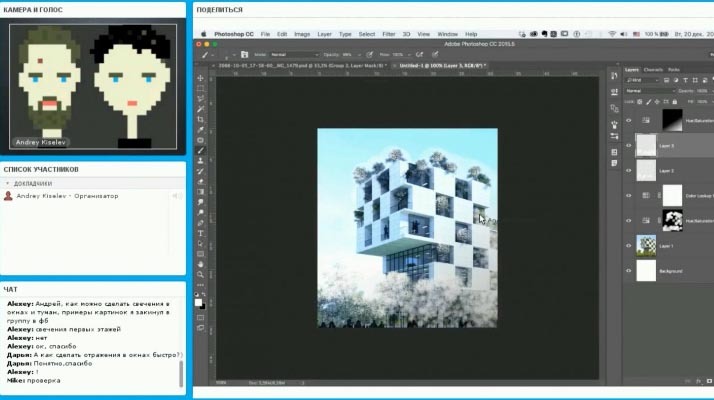714x400 pixels.
Task: Select the Path Selection tool
Action: point(200,244)
